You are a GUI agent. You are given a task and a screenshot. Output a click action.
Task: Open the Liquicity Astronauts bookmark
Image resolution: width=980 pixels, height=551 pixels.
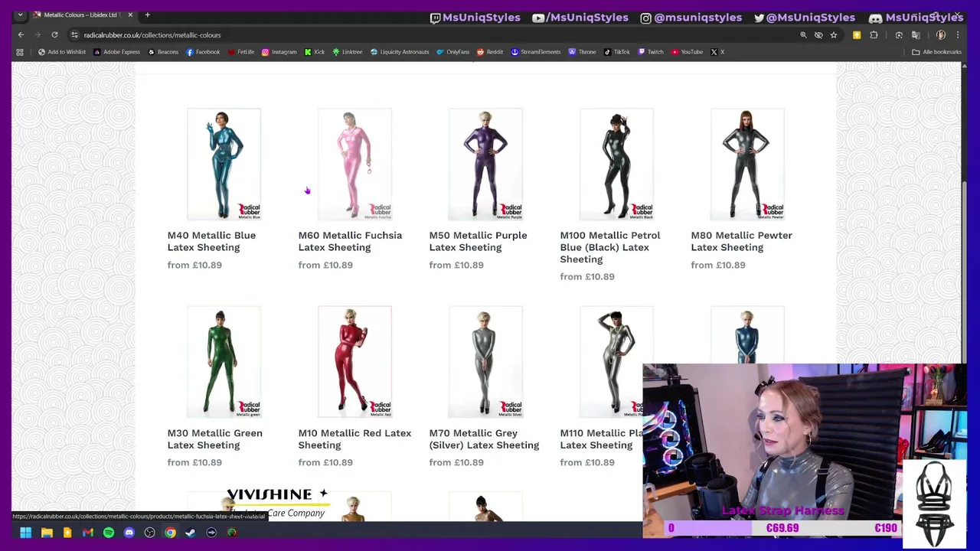400,52
